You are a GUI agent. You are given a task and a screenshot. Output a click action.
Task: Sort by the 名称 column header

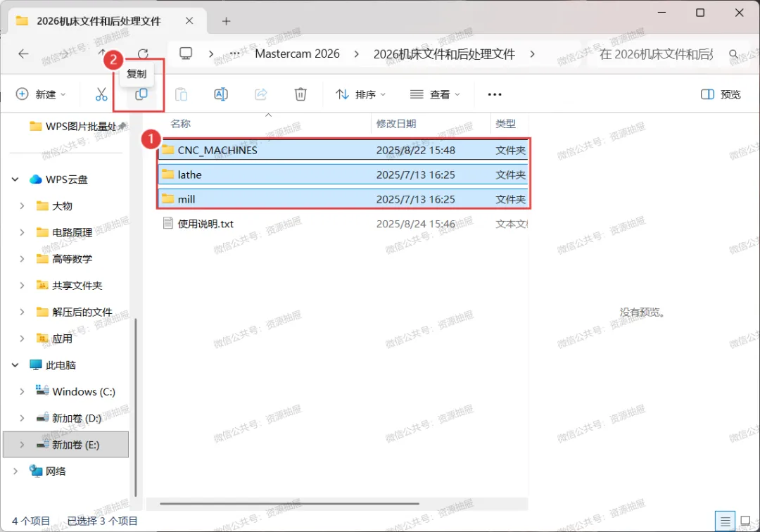point(180,124)
